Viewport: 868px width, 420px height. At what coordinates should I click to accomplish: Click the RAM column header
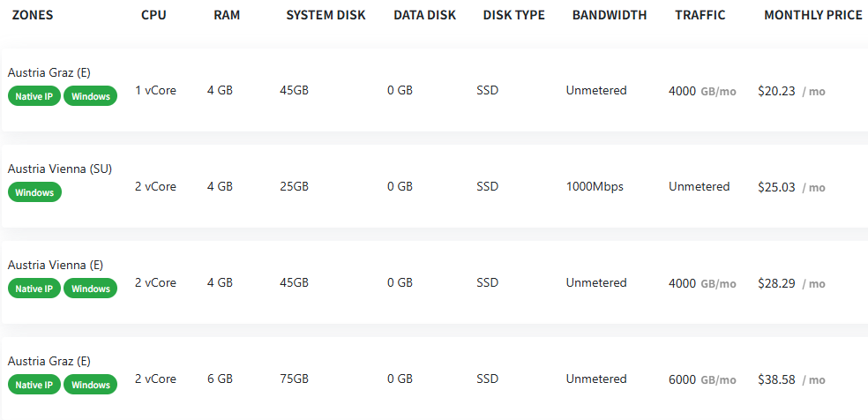click(227, 16)
